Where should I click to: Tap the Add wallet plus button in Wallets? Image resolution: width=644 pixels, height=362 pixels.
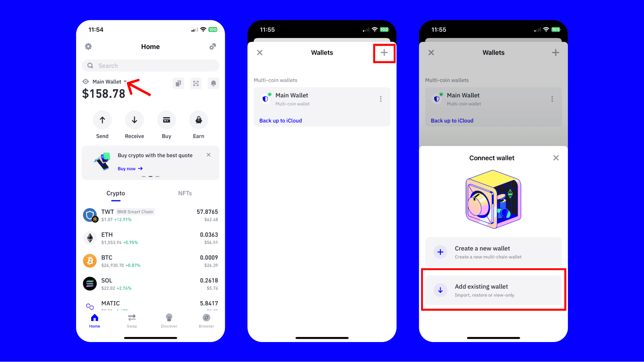coord(383,52)
